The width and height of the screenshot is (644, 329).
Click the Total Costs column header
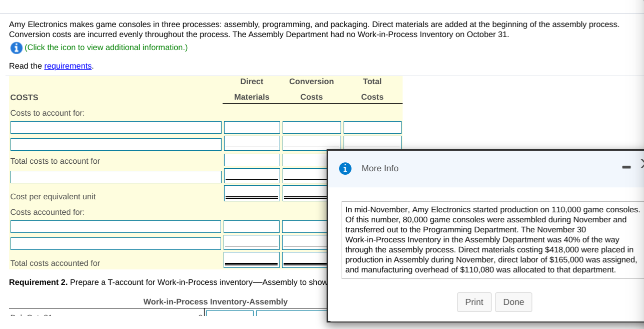[x=372, y=89]
